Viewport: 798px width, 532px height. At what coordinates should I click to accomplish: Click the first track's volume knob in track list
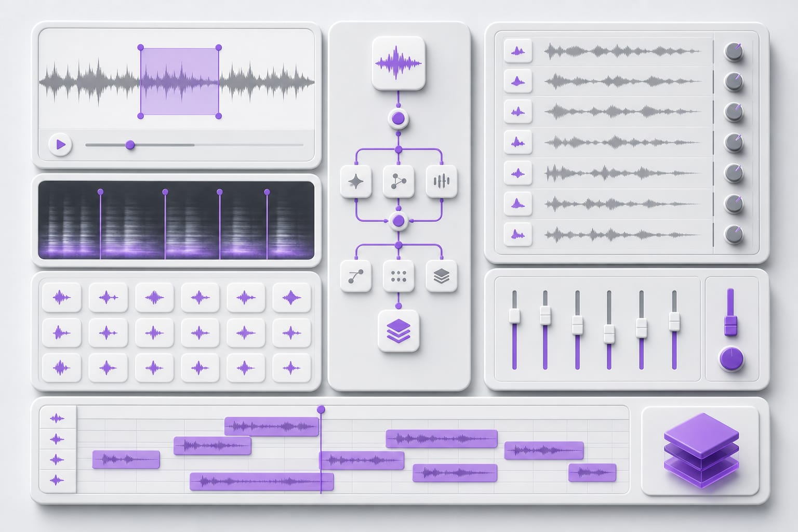point(734,51)
